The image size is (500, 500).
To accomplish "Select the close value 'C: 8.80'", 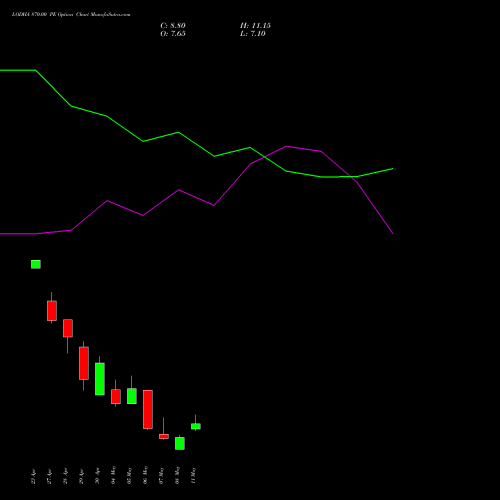I will [173, 26].
